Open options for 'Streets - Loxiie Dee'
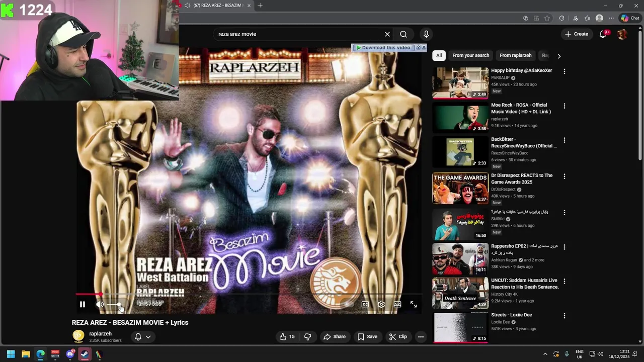 point(565,316)
